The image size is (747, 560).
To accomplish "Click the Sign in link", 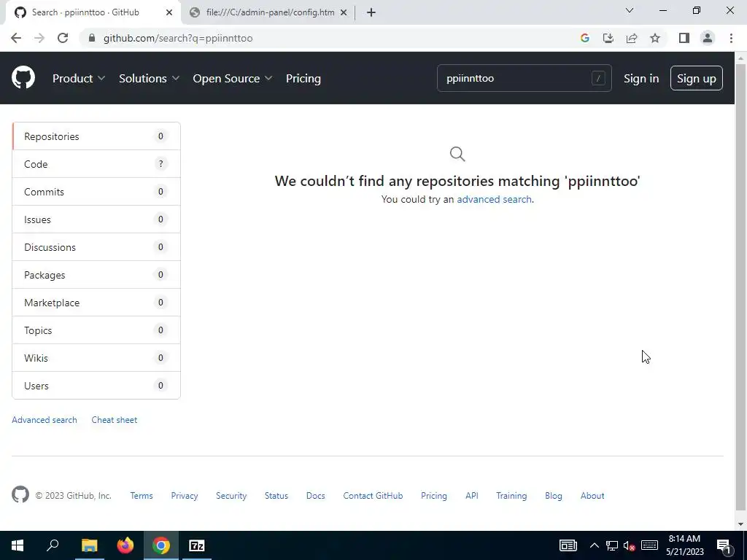I will click(x=641, y=78).
